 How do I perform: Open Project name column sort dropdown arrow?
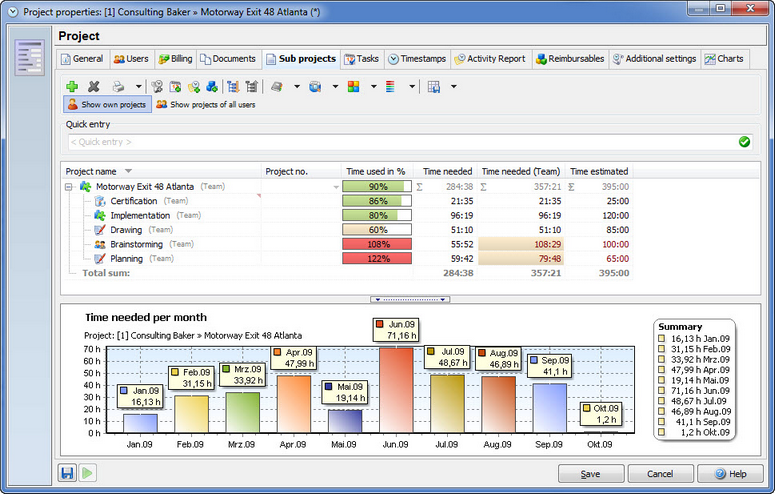pos(129,171)
